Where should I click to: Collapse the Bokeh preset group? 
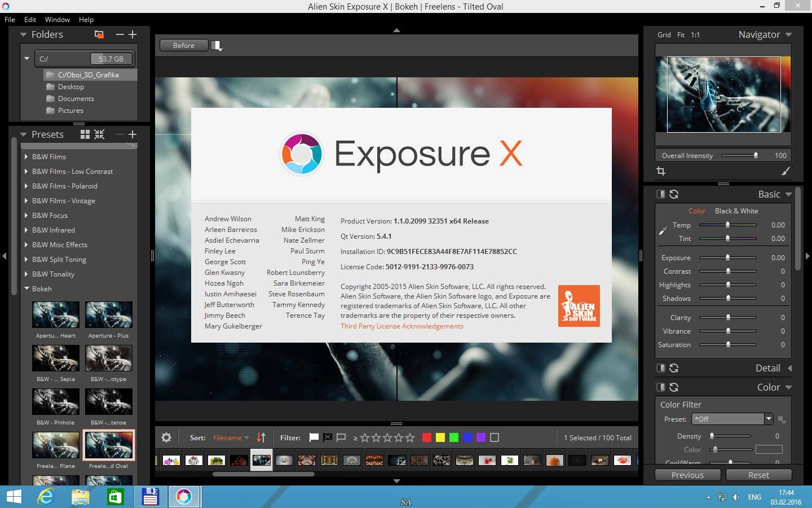(x=26, y=288)
